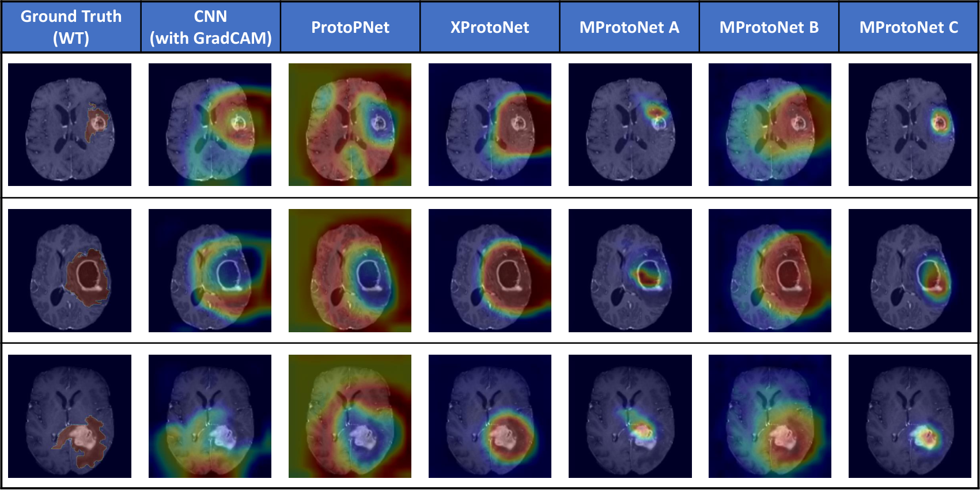Click the Ground Truth (WT) column header
Screen dimensions: 980x490
71,27
